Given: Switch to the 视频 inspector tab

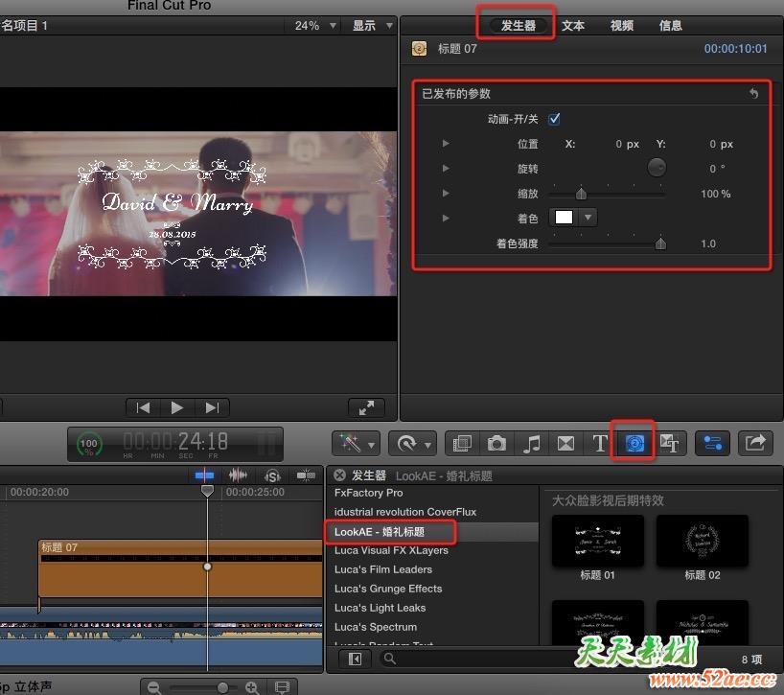Looking at the screenshot, I should [621, 26].
